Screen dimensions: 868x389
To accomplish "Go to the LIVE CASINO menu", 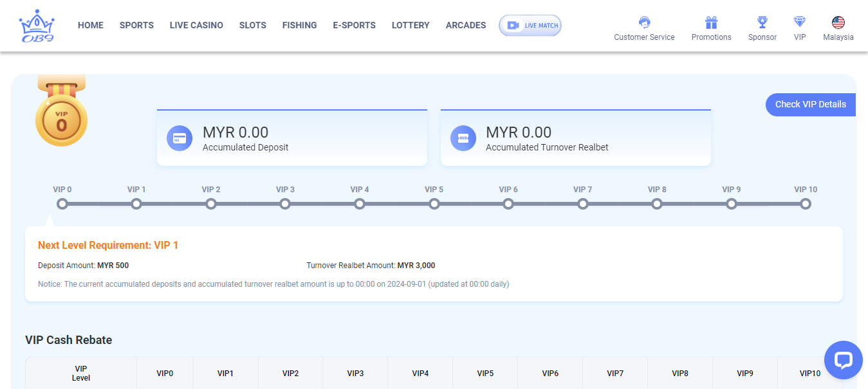I will click(196, 25).
